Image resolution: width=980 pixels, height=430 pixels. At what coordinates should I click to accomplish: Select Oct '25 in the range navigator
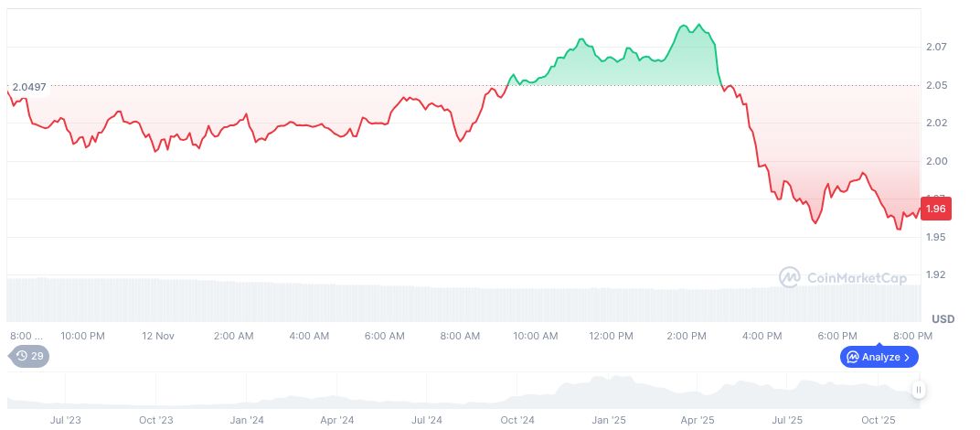[878, 420]
